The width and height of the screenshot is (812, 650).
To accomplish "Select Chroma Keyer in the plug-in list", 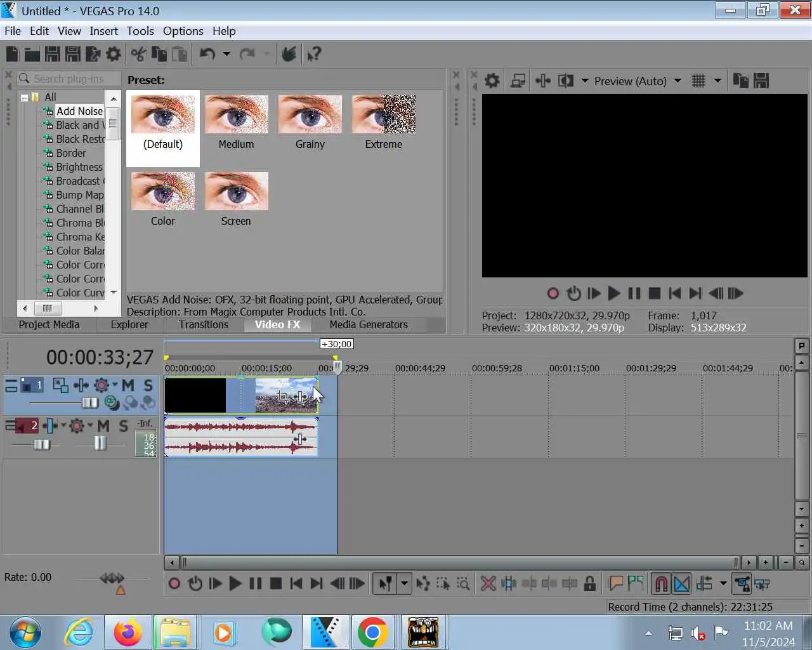I will point(80,237).
